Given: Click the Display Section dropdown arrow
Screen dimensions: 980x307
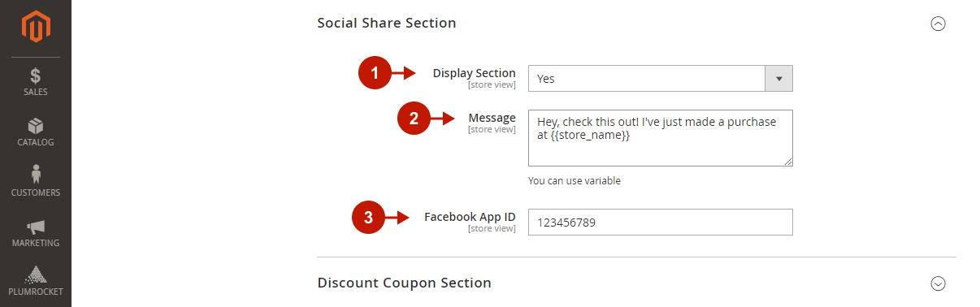Looking at the screenshot, I should pos(778,79).
